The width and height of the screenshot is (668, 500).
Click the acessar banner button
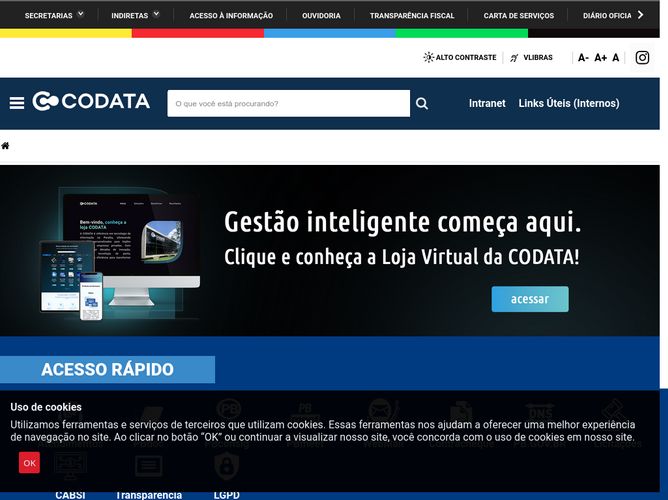[x=530, y=299]
